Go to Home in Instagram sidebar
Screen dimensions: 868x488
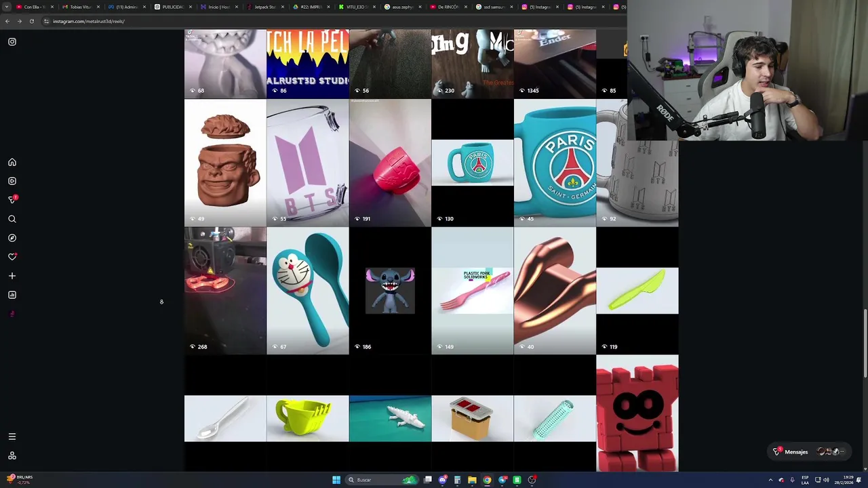12,163
